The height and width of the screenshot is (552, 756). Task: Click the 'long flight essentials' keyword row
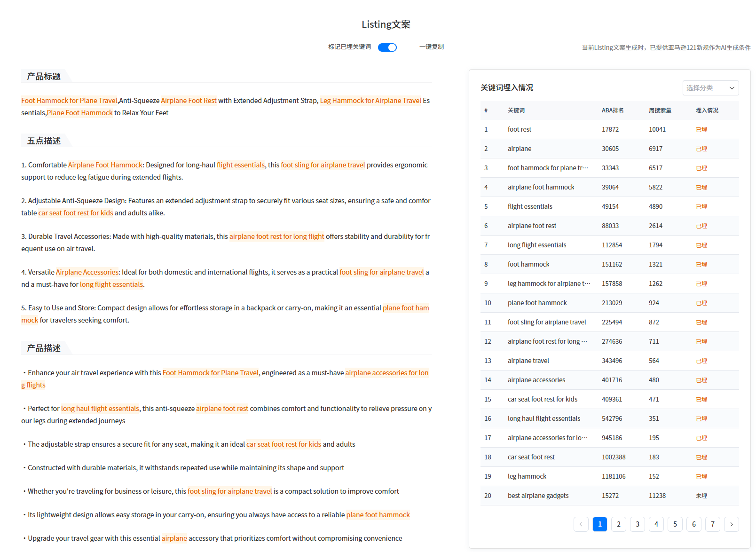coord(610,245)
